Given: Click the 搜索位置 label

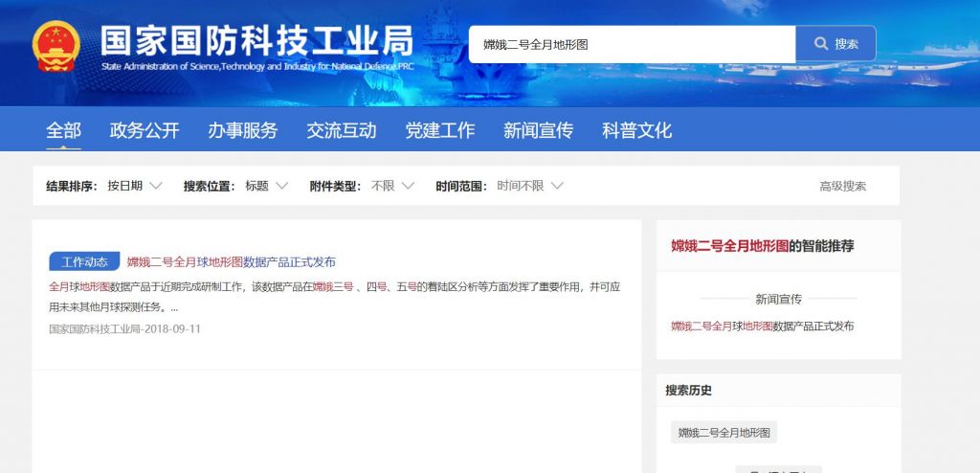Looking at the screenshot, I should (x=210, y=186).
